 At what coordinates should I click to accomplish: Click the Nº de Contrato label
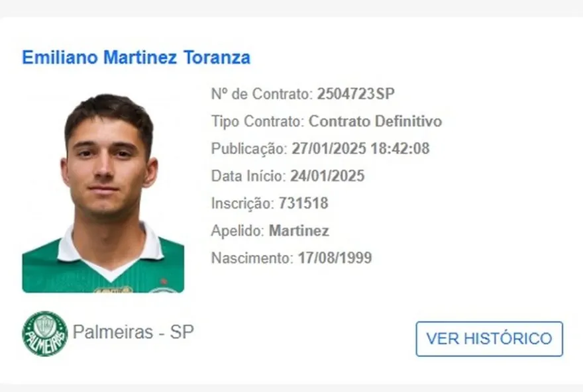261,94
